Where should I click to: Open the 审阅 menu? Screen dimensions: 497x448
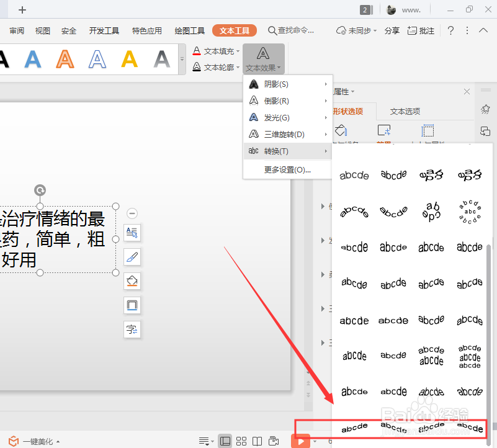pos(16,30)
